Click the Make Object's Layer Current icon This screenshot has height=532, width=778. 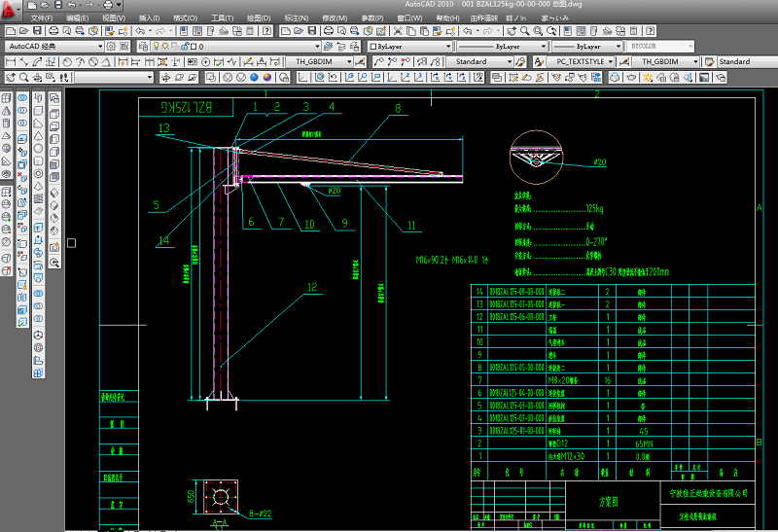(x=328, y=46)
